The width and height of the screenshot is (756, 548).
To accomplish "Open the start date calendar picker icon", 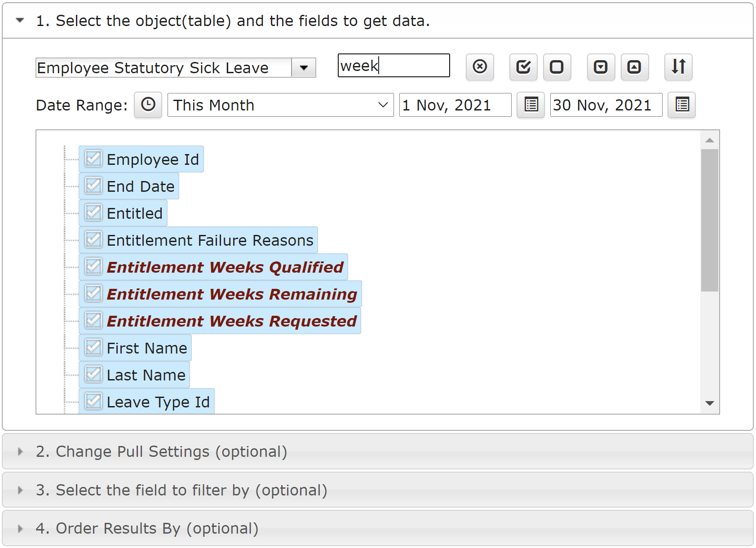I will [531, 105].
